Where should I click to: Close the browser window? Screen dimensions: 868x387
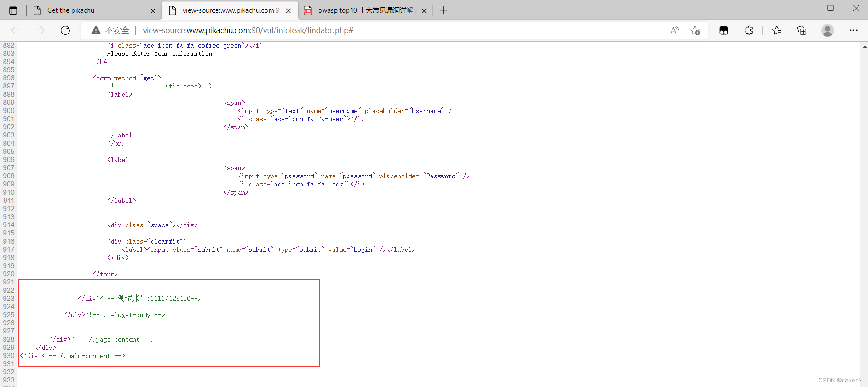[856, 8]
